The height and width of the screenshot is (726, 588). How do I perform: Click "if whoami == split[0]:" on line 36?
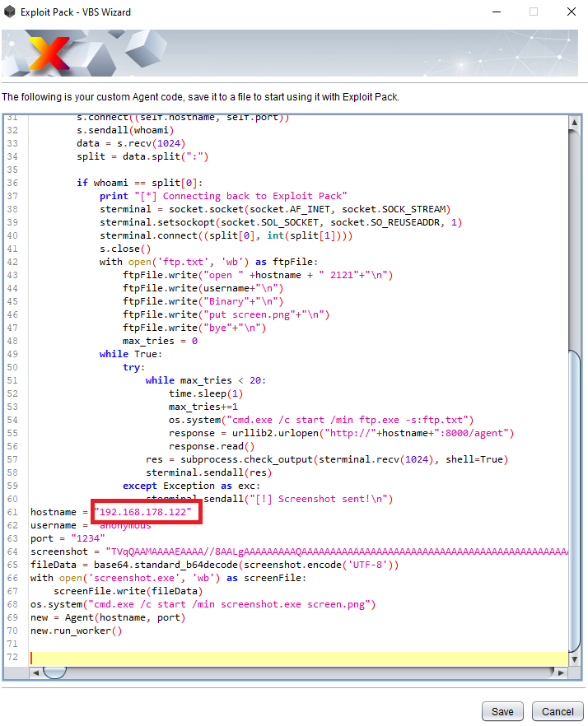pyautogui.click(x=139, y=183)
